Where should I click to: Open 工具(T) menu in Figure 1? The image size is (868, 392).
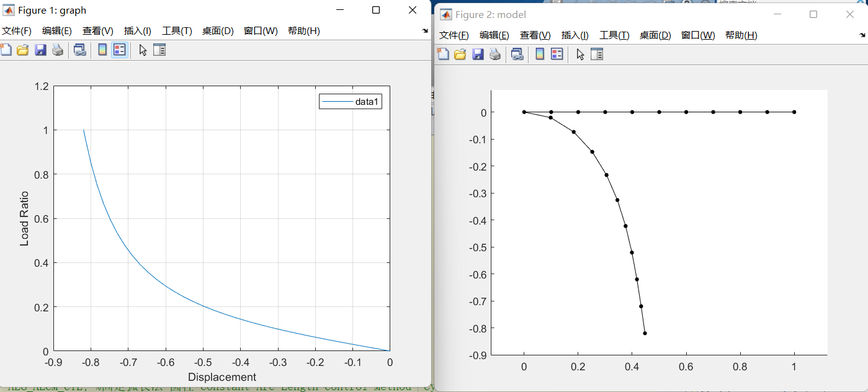(x=177, y=31)
